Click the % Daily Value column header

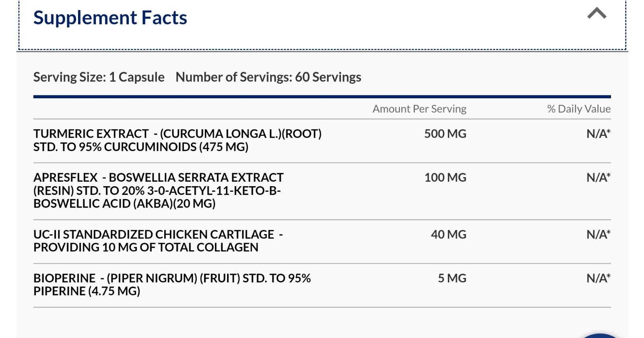click(579, 109)
